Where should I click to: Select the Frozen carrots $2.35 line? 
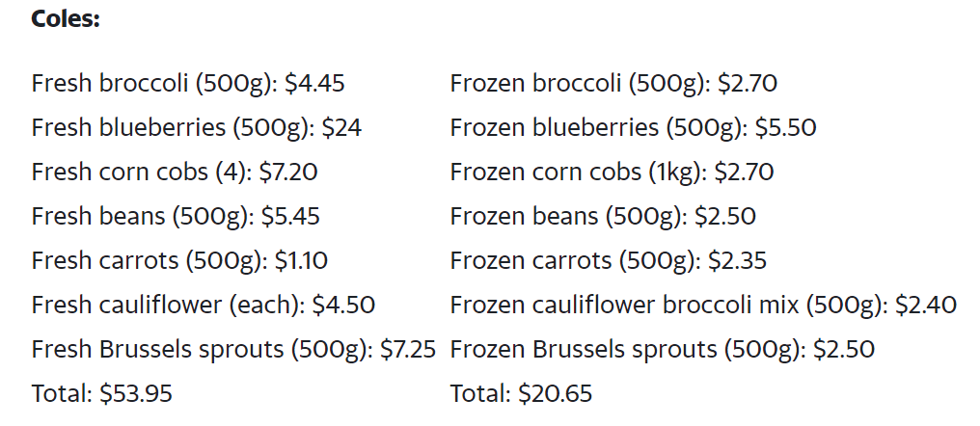click(x=608, y=260)
